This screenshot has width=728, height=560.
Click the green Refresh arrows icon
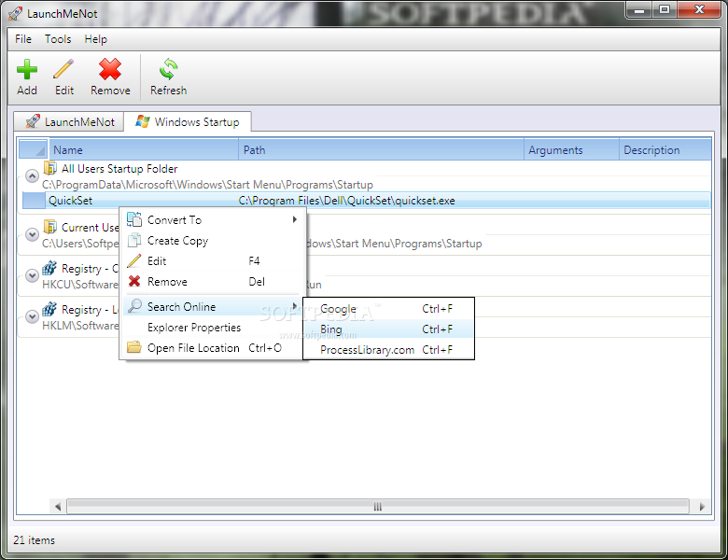(x=168, y=69)
